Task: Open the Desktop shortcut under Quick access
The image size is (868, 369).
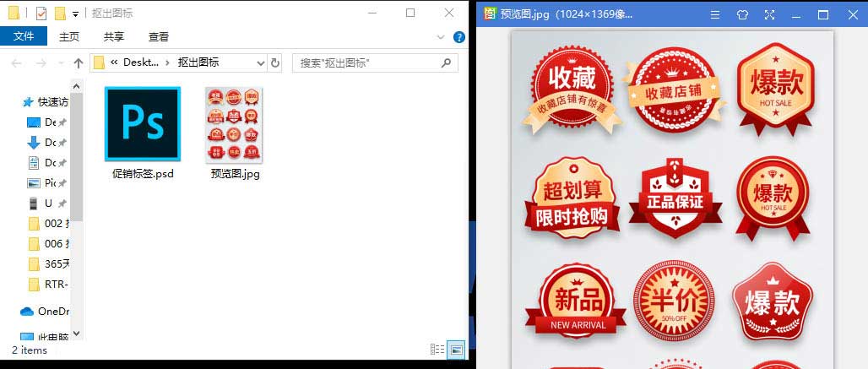Action: point(47,122)
